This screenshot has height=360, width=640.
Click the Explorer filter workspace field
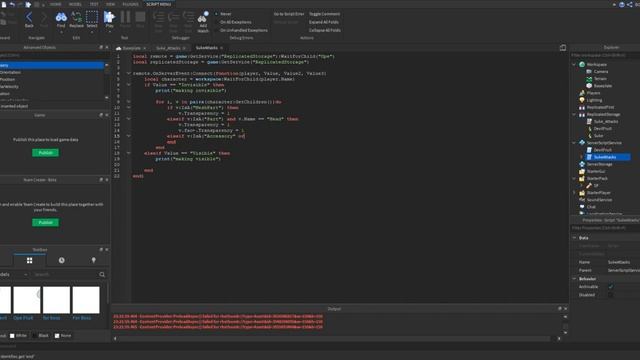click(x=605, y=55)
